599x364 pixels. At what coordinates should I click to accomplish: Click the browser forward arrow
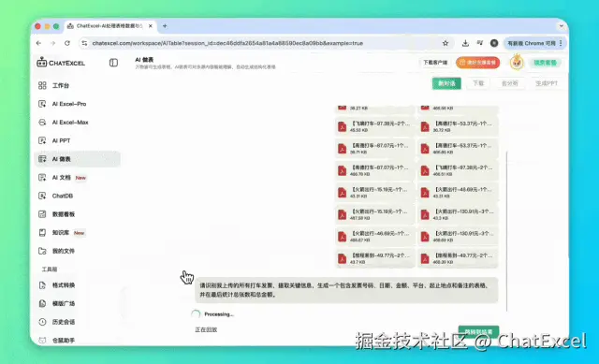(52, 43)
